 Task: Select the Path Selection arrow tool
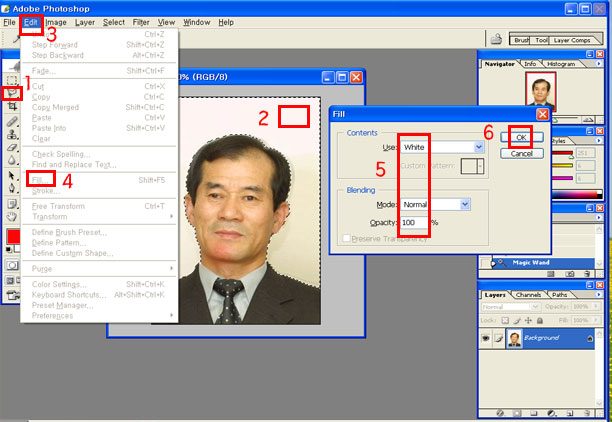coord(12,175)
